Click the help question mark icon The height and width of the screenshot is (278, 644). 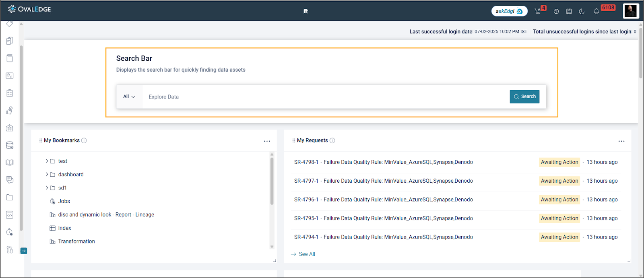pyautogui.click(x=556, y=11)
